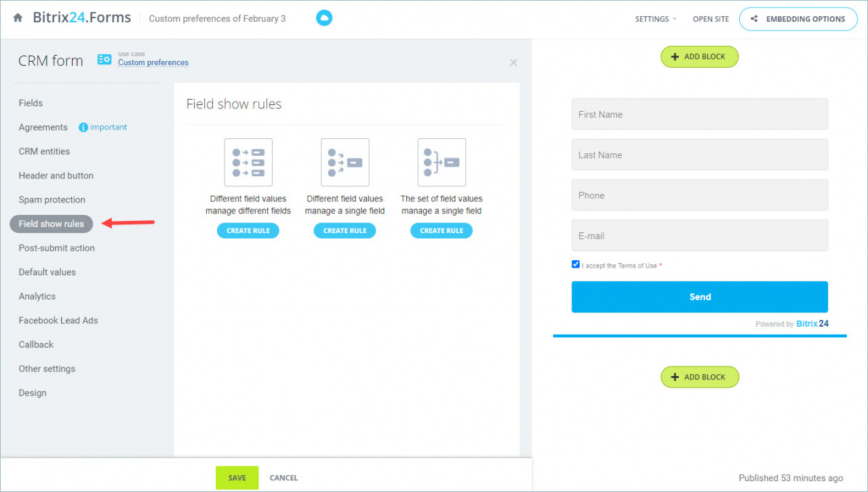Click the use case settings icon
The height and width of the screenshot is (492, 868).
(104, 60)
